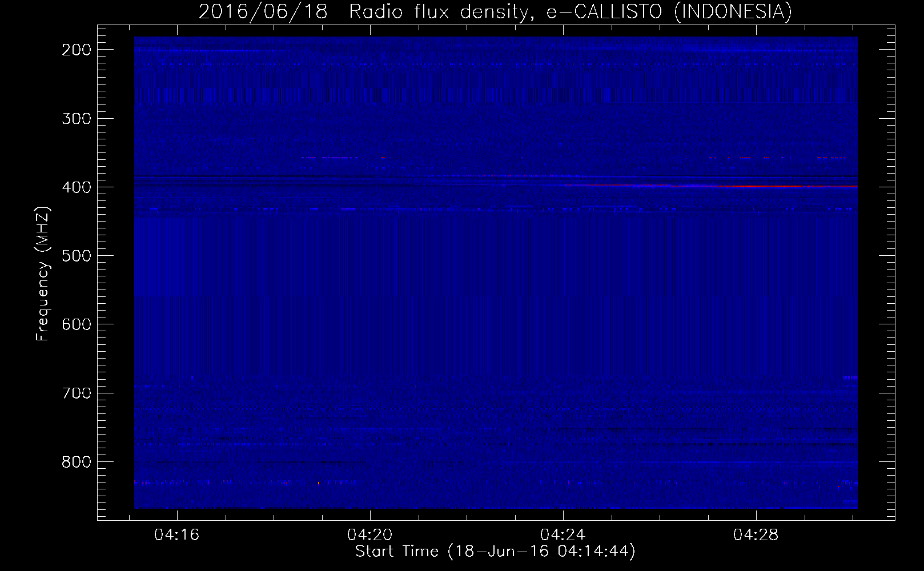The width and height of the screenshot is (924, 571).
Task: Click the 04:16 time tick label
Action: point(177,535)
